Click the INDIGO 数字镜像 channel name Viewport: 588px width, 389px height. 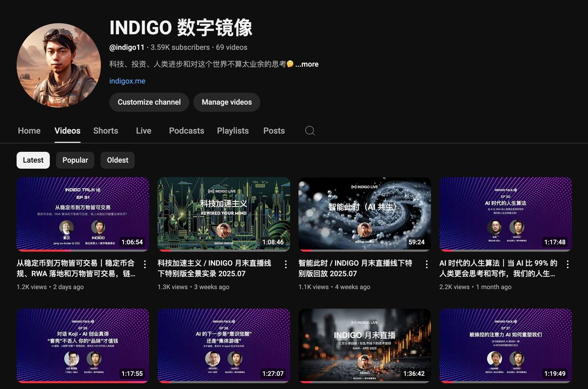181,27
